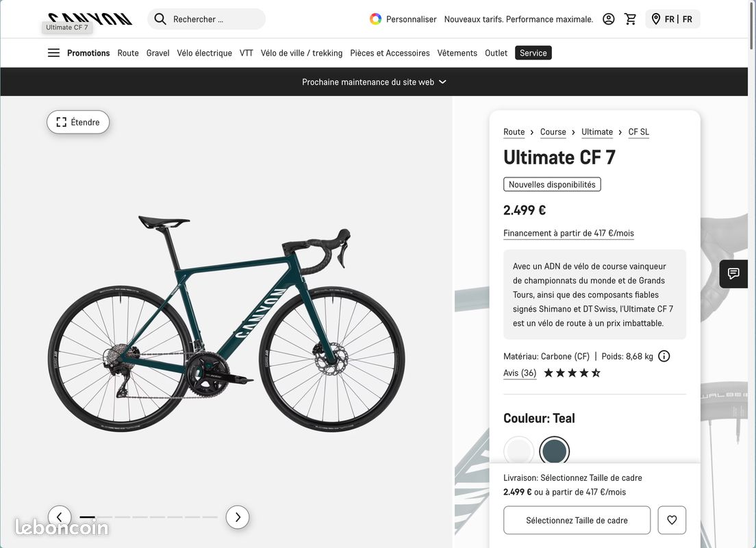Click the second carousel progress dash
This screenshot has width=756, height=548.
(x=107, y=517)
